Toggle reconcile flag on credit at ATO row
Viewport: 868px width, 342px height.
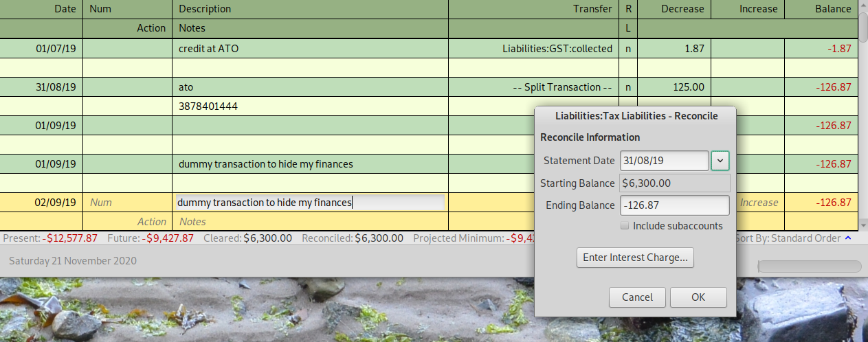click(628, 49)
